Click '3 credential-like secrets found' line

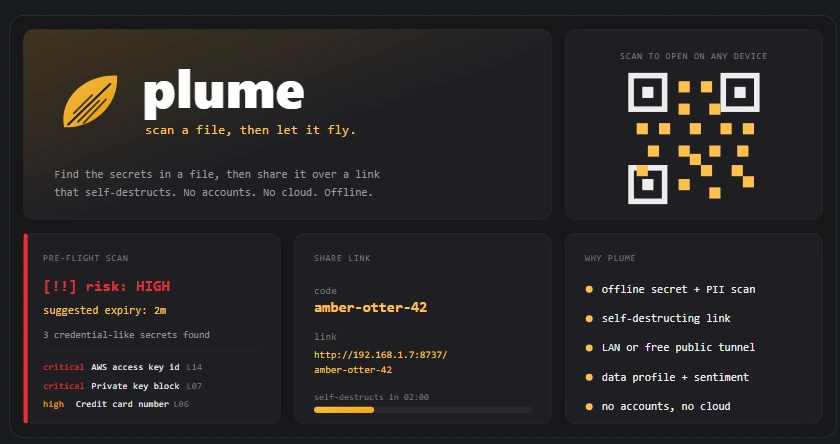coord(126,335)
